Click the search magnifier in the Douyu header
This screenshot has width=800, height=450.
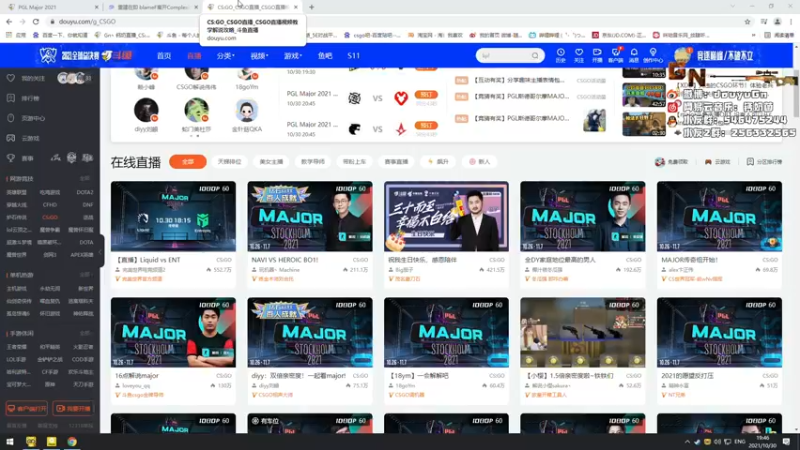535,55
